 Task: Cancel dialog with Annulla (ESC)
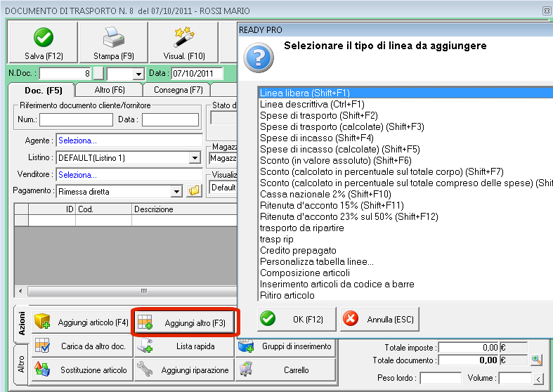379,319
